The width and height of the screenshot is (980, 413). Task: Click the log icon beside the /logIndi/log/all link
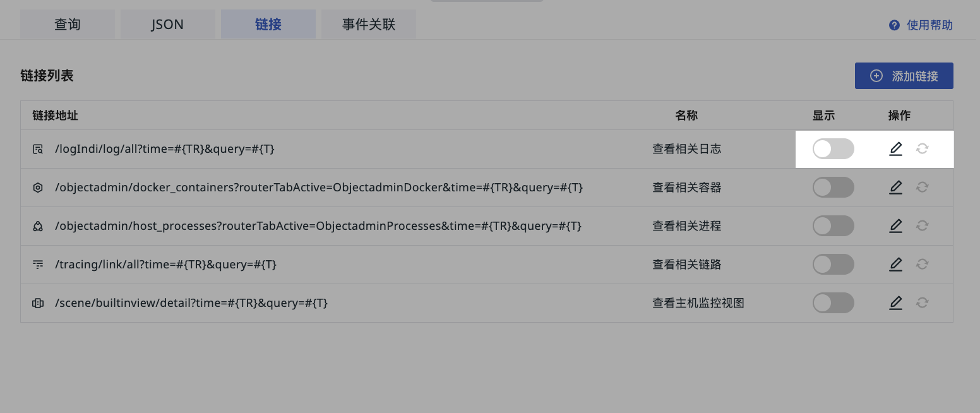tap(38, 149)
